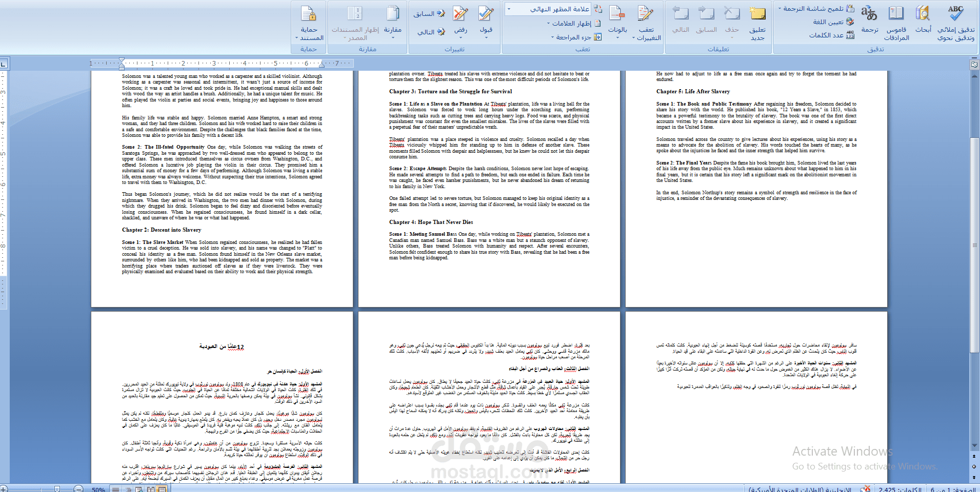Click the Next Page double-arrow button
The image size is (980, 492).
click(x=974, y=477)
